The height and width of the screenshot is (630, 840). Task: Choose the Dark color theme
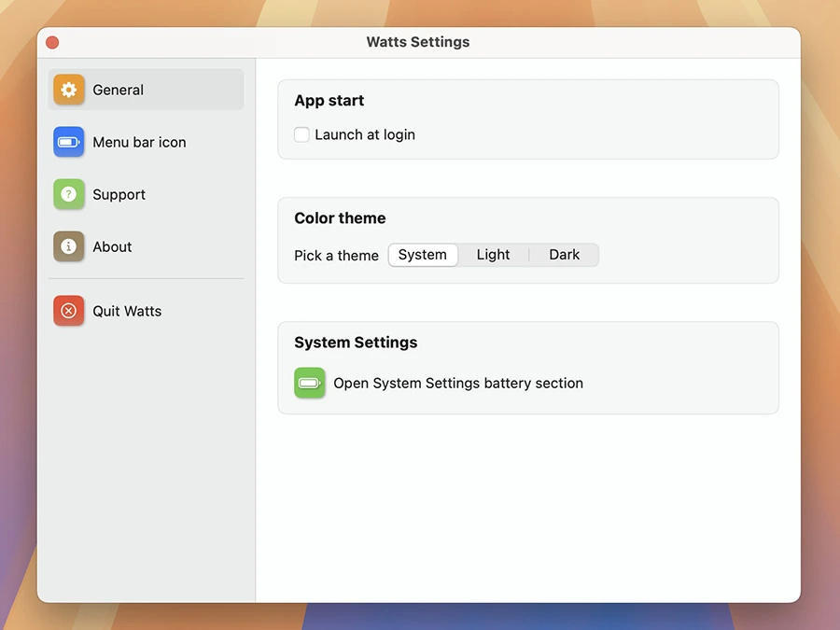(x=564, y=255)
